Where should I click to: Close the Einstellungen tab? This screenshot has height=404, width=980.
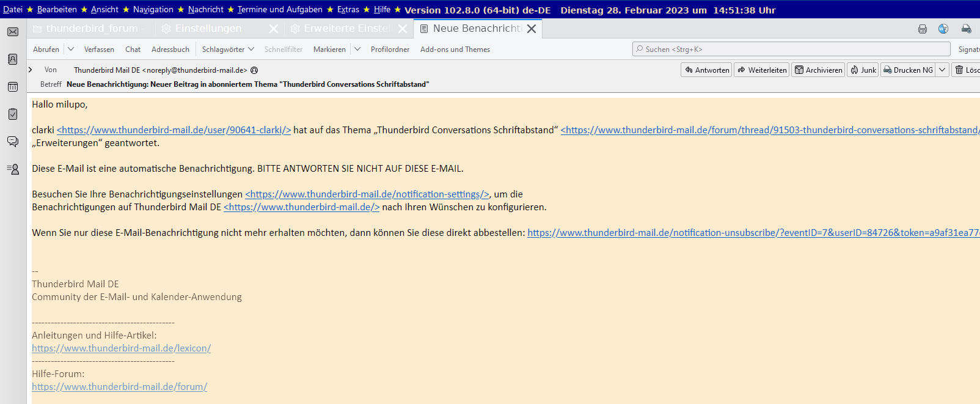[x=274, y=29]
